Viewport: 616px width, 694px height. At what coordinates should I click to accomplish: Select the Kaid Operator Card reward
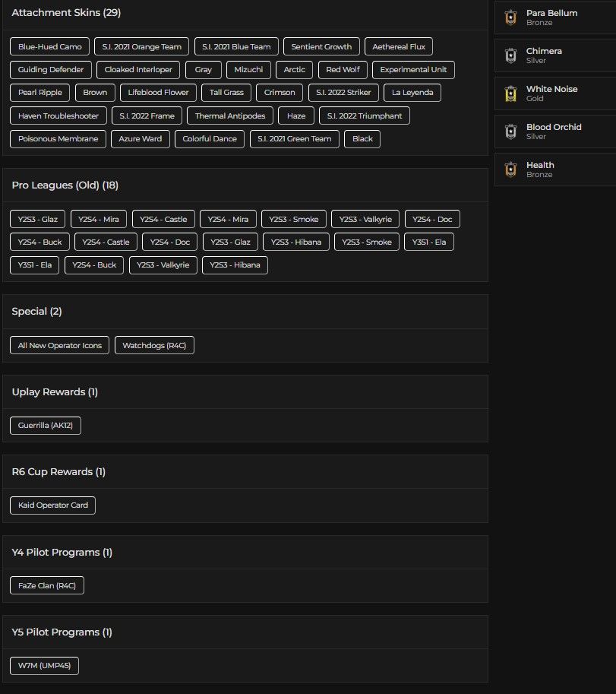[x=52, y=505]
